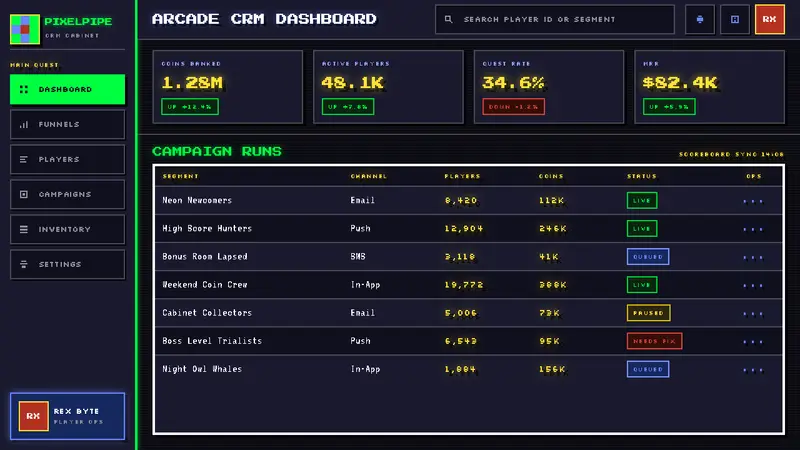Open ops menu for Cabinet Collectors
800x450 pixels.
[x=753, y=313]
